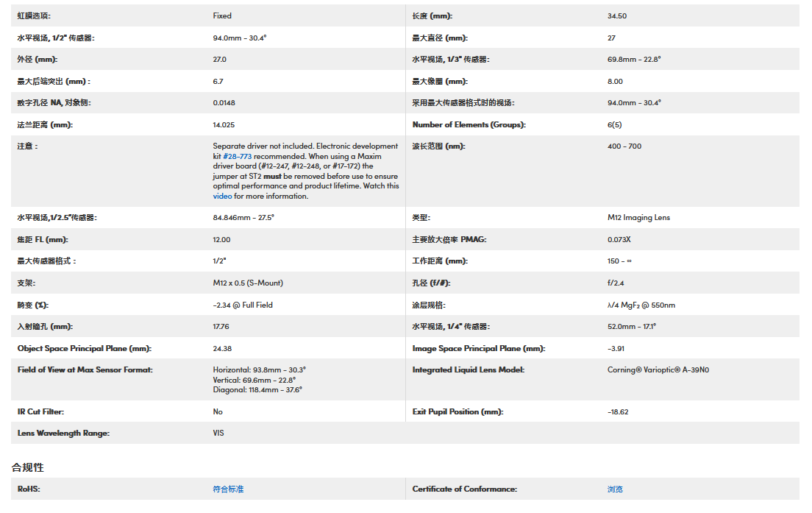
Task: Select the 法兰距离 value 14.025
Action: [224, 124]
